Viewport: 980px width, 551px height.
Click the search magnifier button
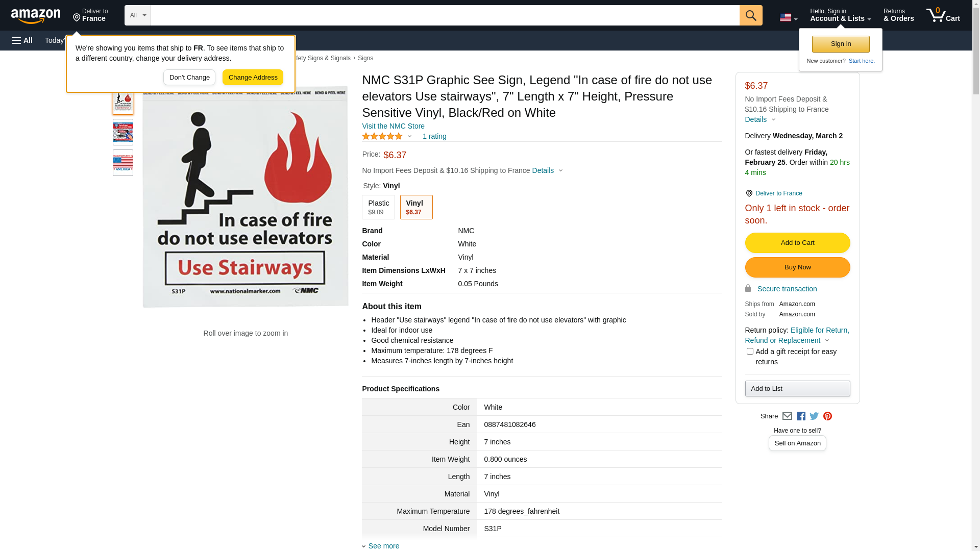click(x=750, y=15)
